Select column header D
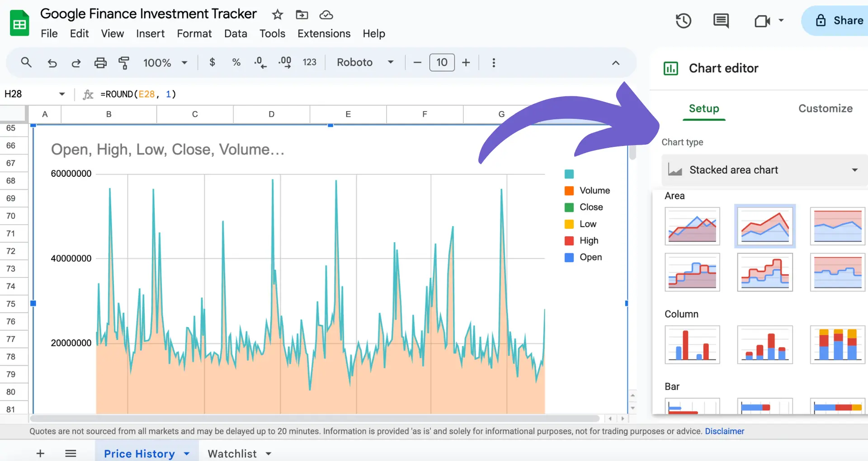The height and width of the screenshot is (461, 868). coord(271,114)
